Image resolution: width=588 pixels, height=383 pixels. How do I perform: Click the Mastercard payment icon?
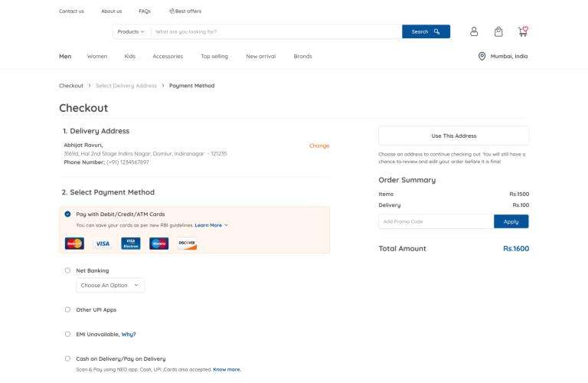click(x=75, y=244)
